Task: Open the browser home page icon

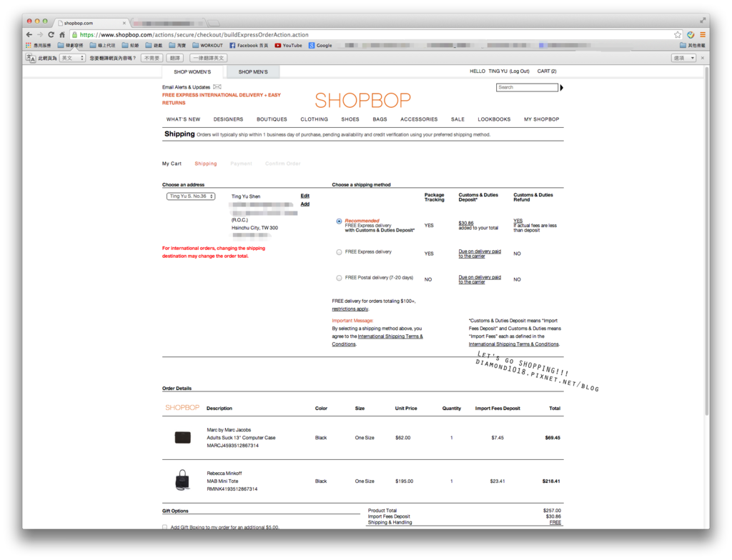Action: pyautogui.click(x=62, y=34)
